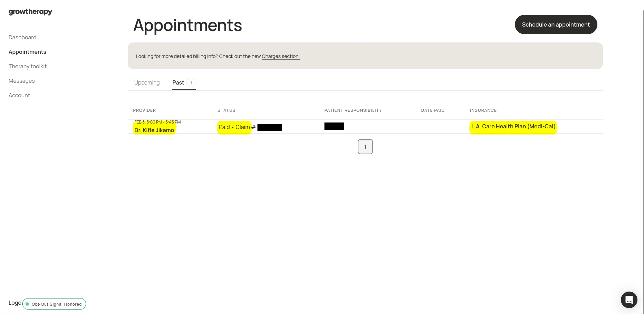Click Schedule an appointment button
644x314 pixels.
click(556, 24)
